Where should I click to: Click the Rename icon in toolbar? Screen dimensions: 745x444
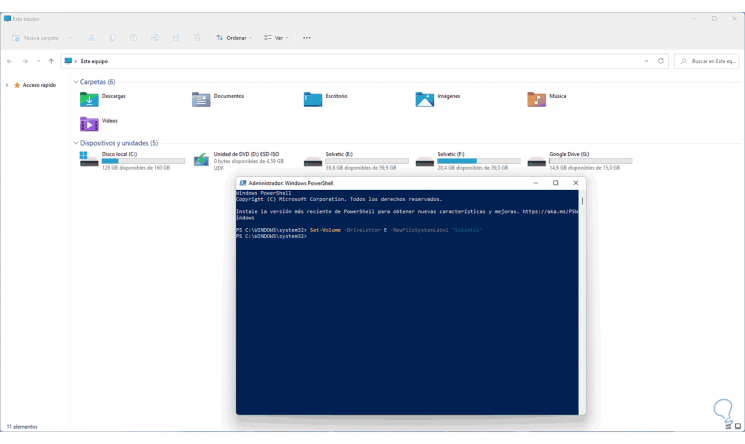point(155,38)
